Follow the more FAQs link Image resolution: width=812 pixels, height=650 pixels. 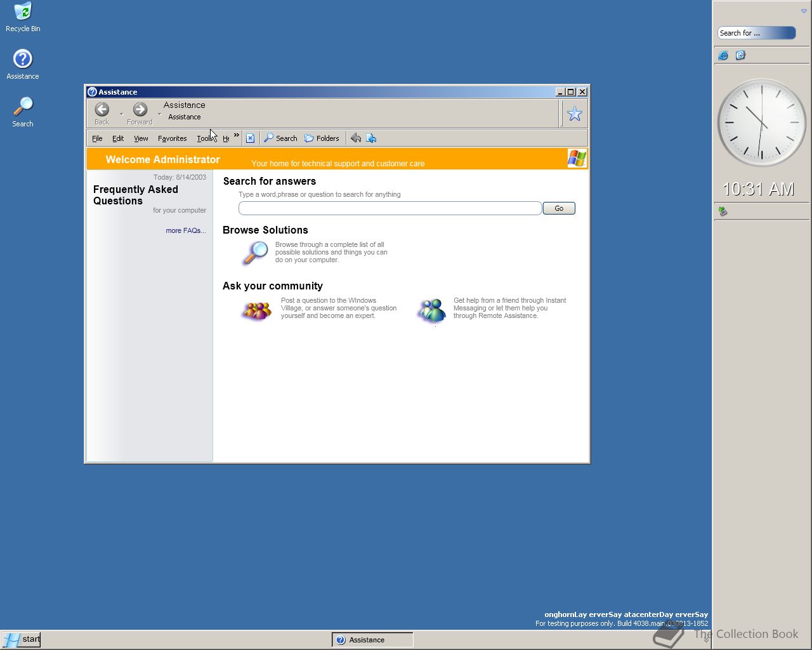tap(186, 230)
